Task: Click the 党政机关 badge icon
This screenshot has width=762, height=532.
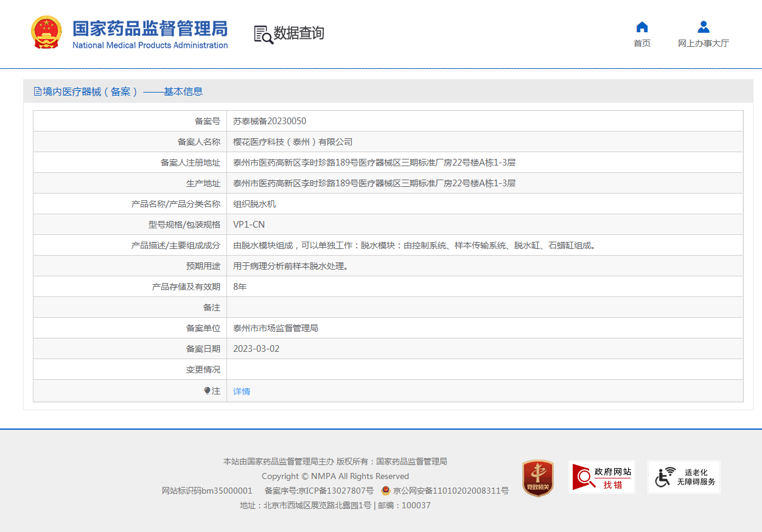Action: 538,478
